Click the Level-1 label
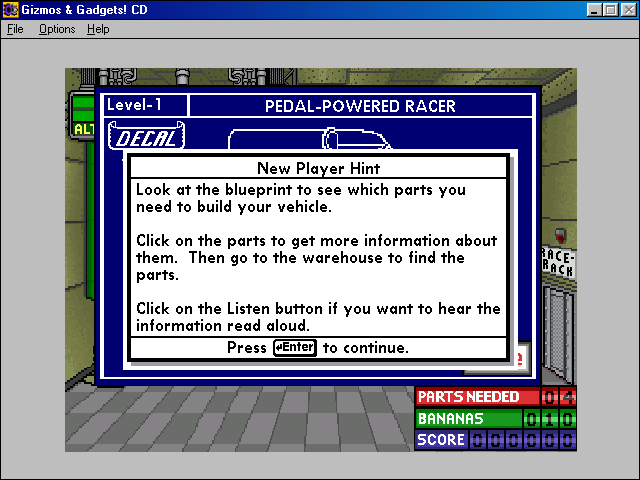The height and width of the screenshot is (480, 640). [x=134, y=105]
